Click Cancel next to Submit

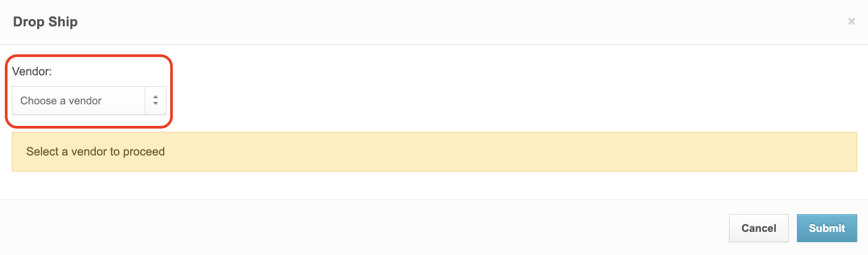(x=758, y=228)
